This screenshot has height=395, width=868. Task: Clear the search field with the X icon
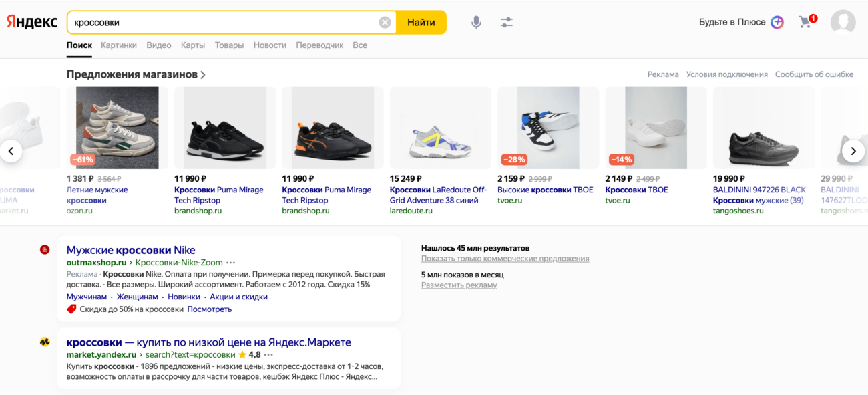point(385,23)
